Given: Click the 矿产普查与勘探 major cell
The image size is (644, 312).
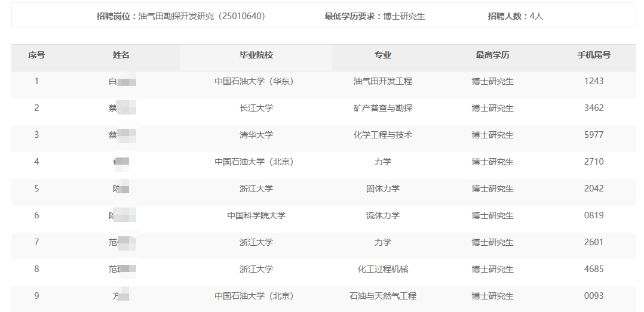Looking at the screenshot, I should (383, 108).
